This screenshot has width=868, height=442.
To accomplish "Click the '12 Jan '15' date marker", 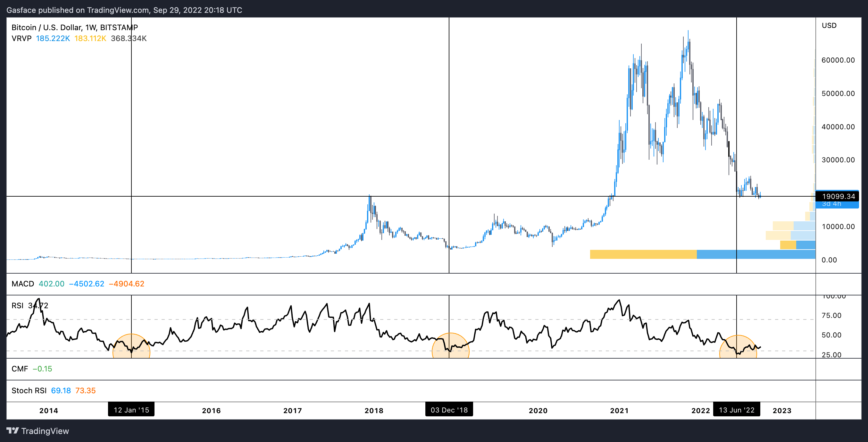I will 131,410.
